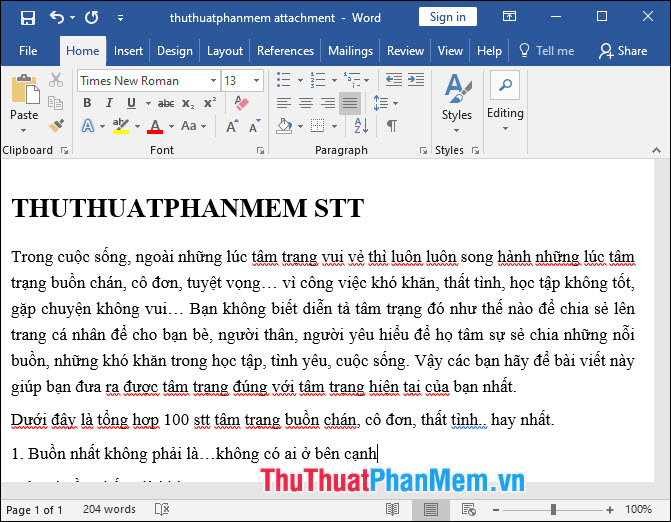
Task: Open Text Effects and Typography
Action: (x=88, y=126)
